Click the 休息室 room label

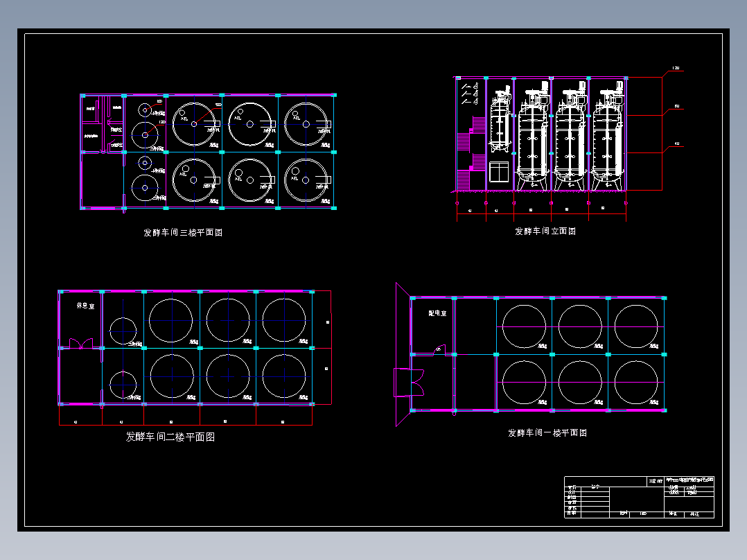(x=86, y=306)
